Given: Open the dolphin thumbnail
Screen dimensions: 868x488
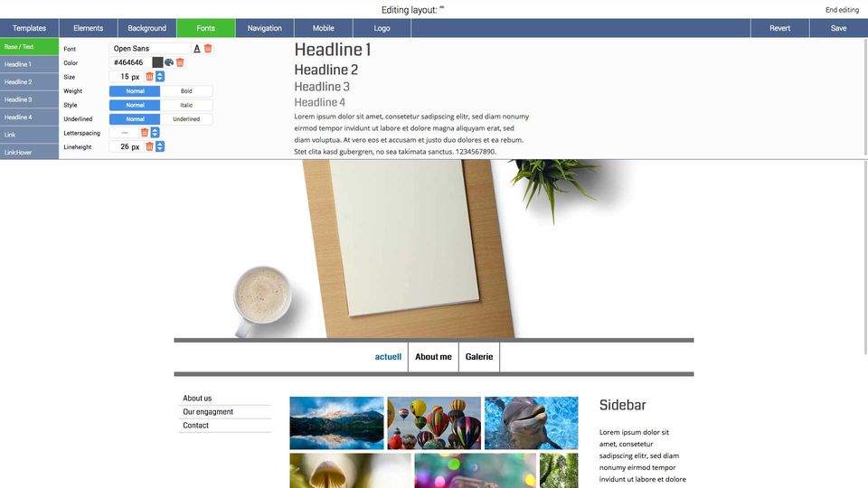Looking at the screenshot, I should point(532,423).
